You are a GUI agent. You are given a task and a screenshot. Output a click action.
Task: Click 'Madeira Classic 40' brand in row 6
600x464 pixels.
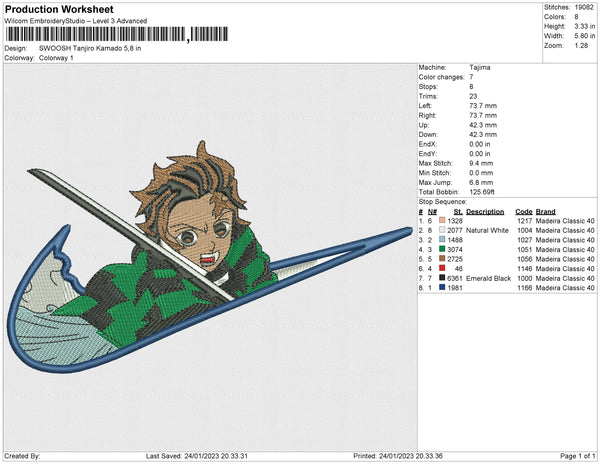pyautogui.click(x=565, y=269)
